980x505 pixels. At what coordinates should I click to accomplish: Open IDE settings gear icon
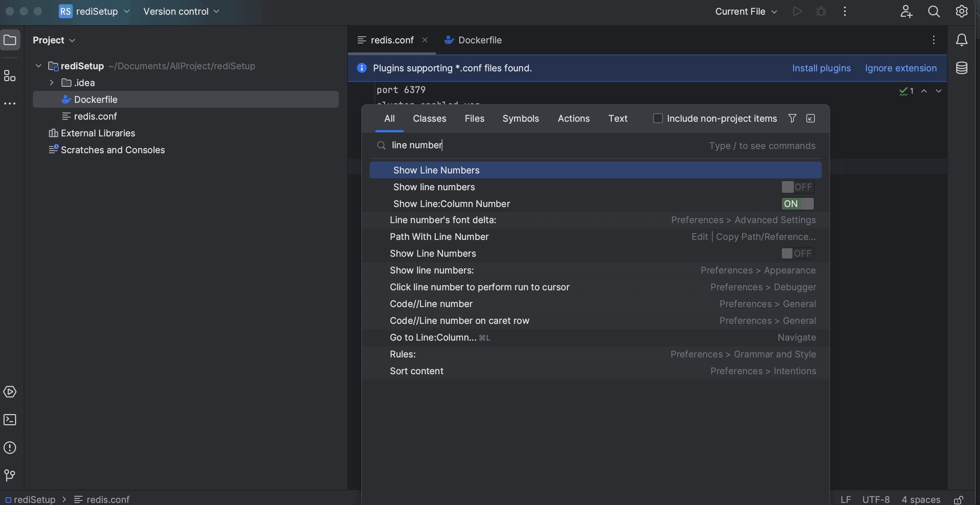coord(961,12)
